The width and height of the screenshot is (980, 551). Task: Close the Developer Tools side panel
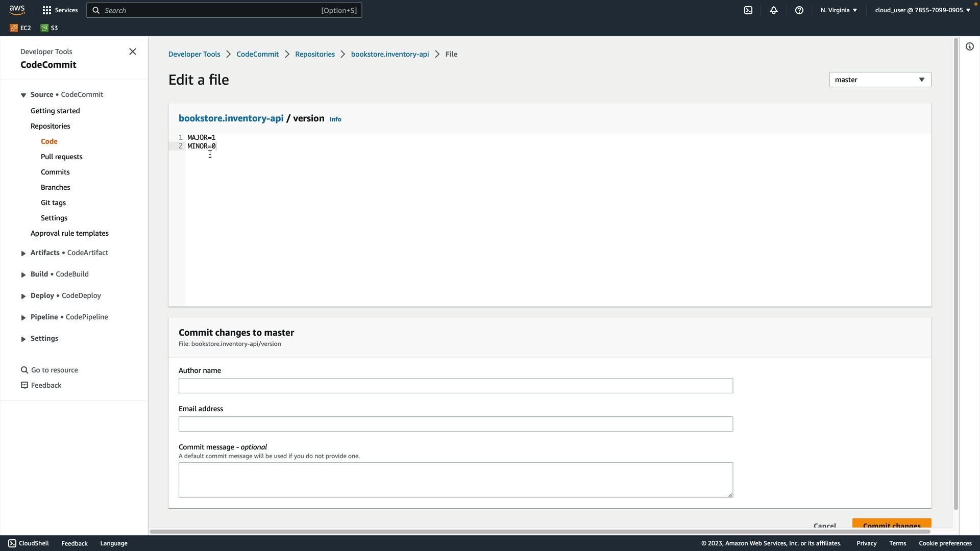click(x=133, y=52)
